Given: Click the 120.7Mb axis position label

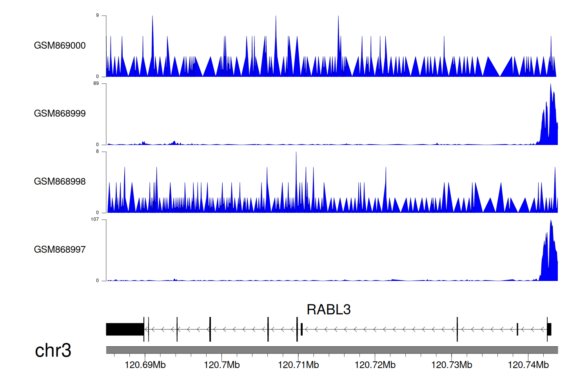Looking at the screenshot, I should pos(221,365).
